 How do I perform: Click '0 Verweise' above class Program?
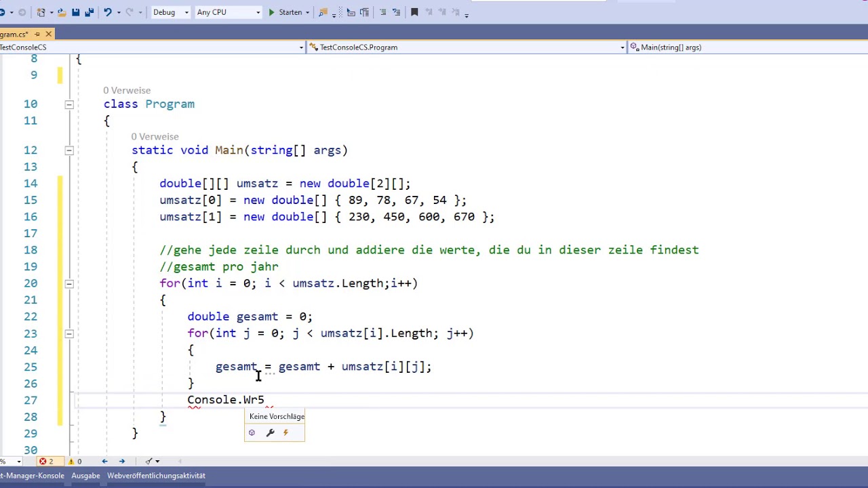[127, 90]
